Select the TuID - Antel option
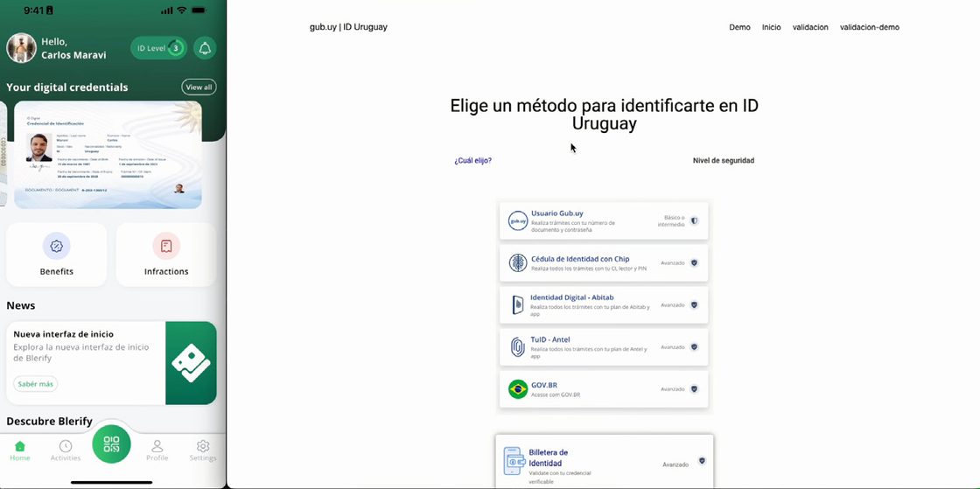This screenshot has width=980, height=489. pos(604,347)
